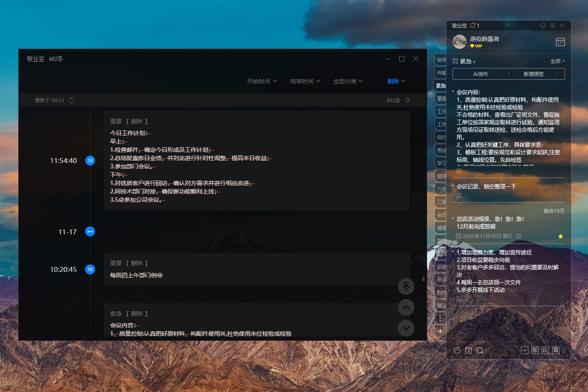Screen dimensions: 588x392
Task: Expand the 全部 filter next to 紧急
Action: point(558,61)
